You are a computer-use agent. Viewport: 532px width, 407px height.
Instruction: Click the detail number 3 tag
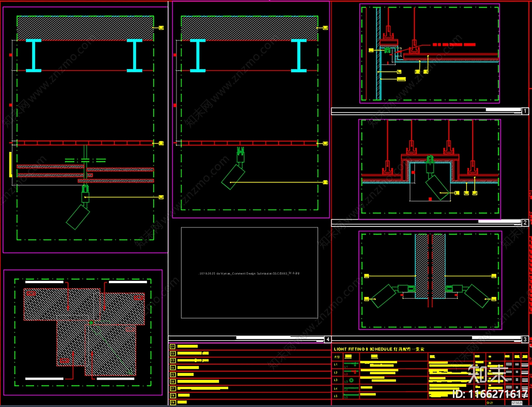[x=525, y=339]
